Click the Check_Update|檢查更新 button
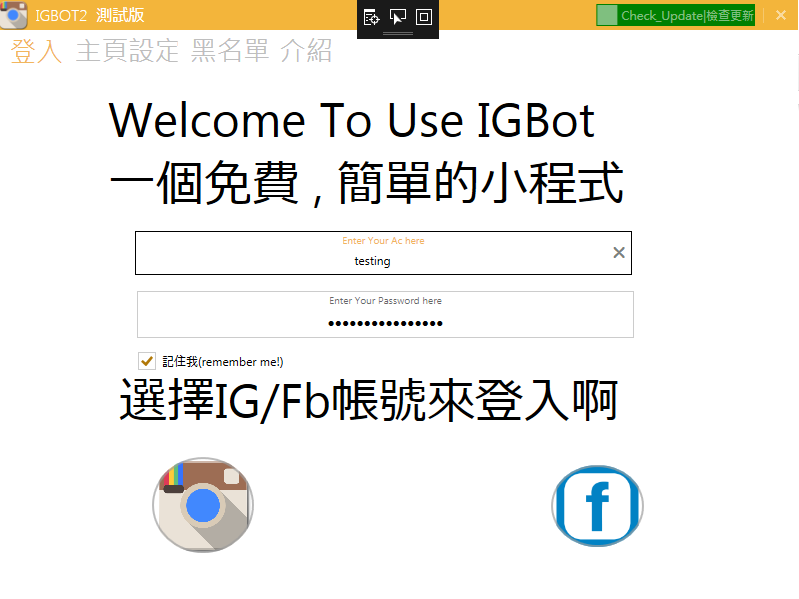The height and width of the screenshot is (599, 799). 676,15
